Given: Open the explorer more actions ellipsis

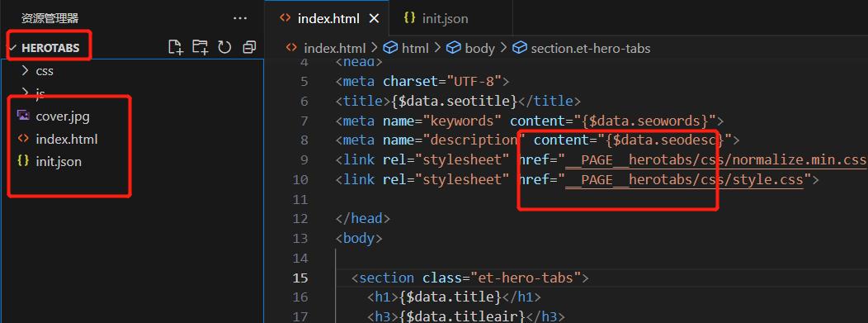Looking at the screenshot, I should point(240,18).
